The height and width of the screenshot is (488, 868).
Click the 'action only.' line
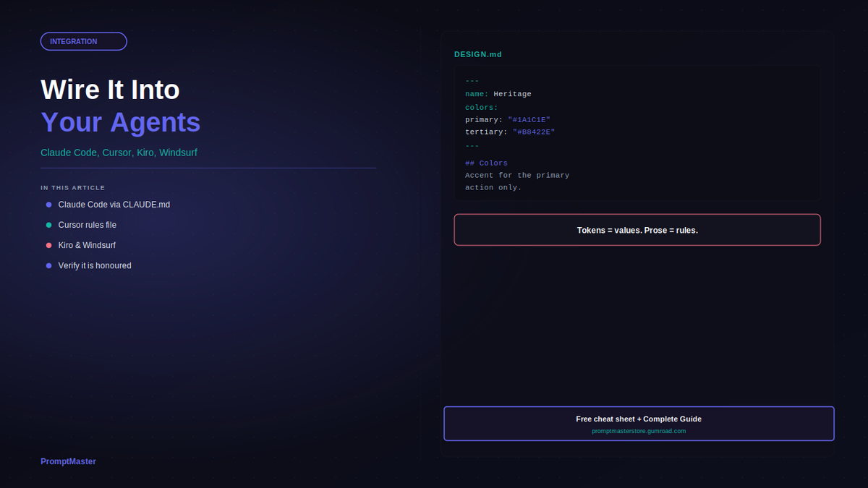493,187
